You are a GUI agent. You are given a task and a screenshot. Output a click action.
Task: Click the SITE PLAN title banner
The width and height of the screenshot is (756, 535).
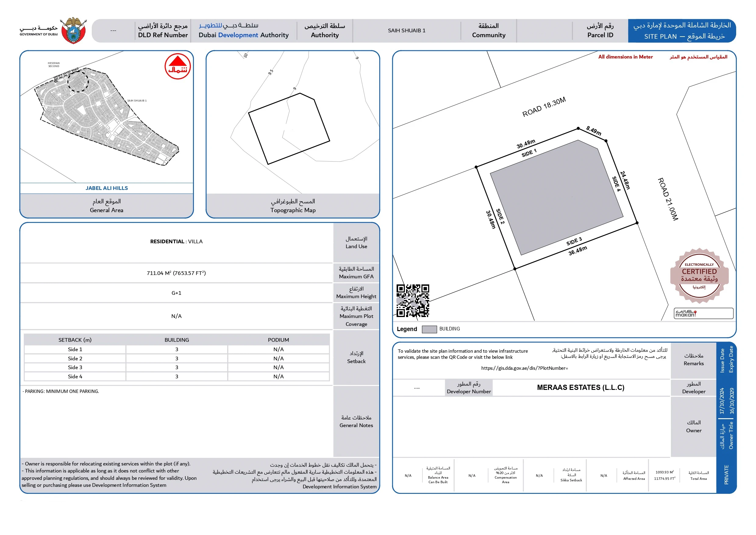coord(682,31)
